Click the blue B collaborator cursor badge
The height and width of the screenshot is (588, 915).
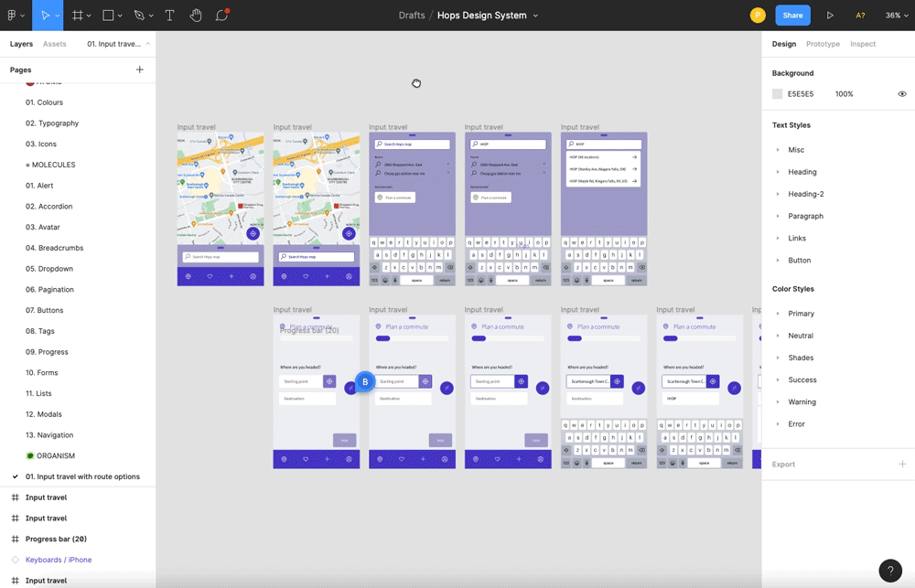(x=365, y=382)
